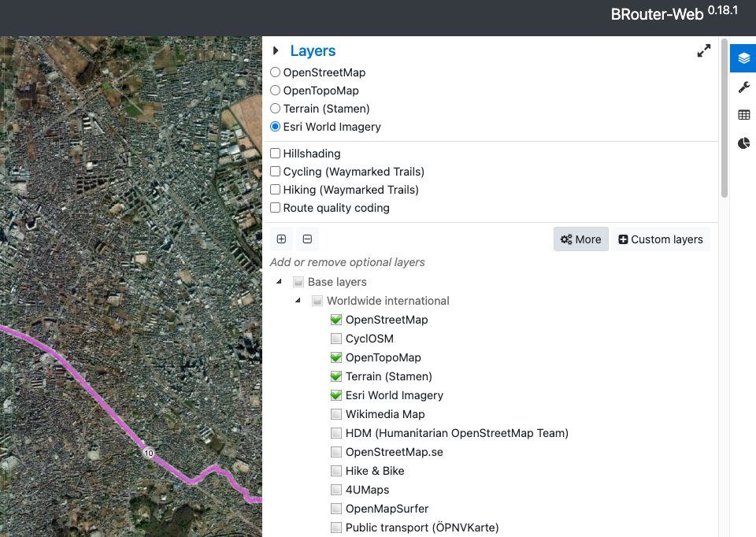The height and width of the screenshot is (537, 756).
Task: Click the Layers heading link
Action: coord(313,50)
